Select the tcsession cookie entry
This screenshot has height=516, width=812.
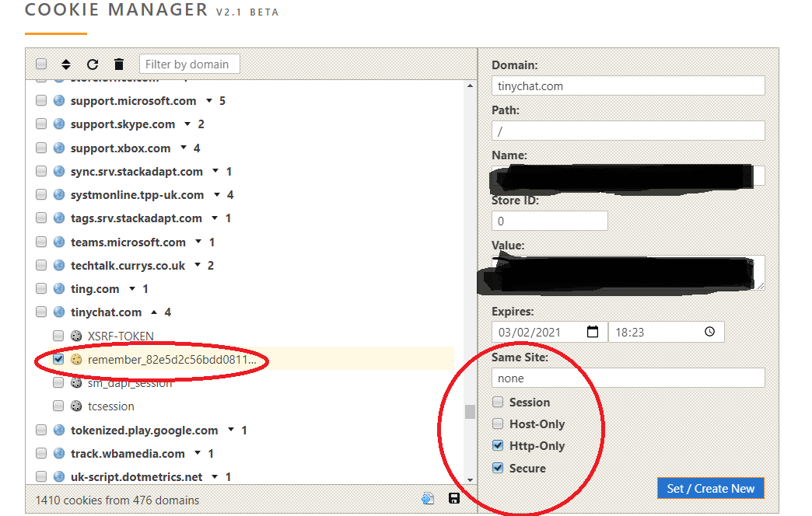110,406
